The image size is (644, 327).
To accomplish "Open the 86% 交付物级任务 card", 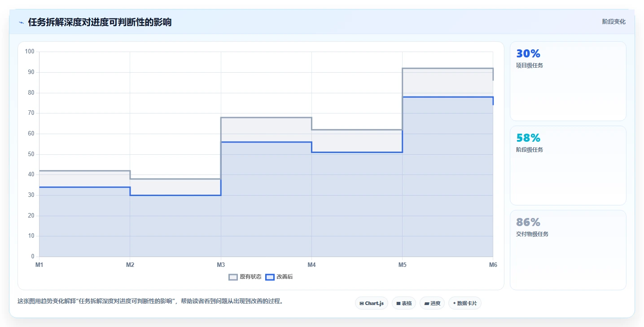I will pyautogui.click(x=568, y=250).
